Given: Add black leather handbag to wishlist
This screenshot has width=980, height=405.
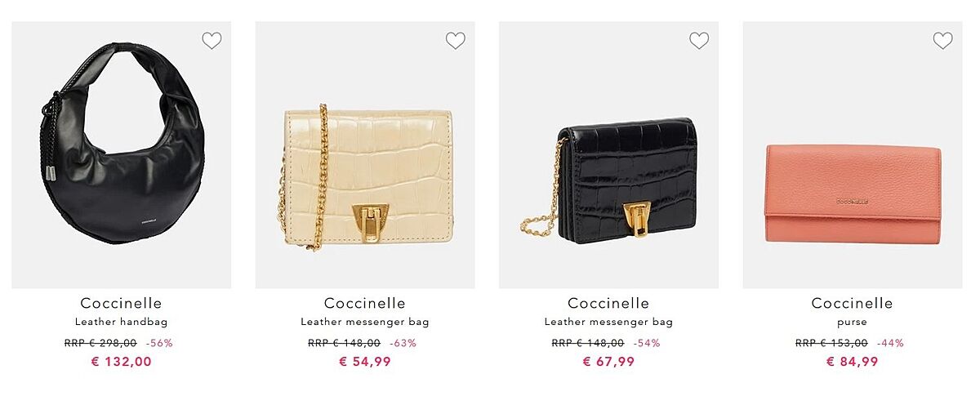Looking at the screenshot, I should coord(212,41).
